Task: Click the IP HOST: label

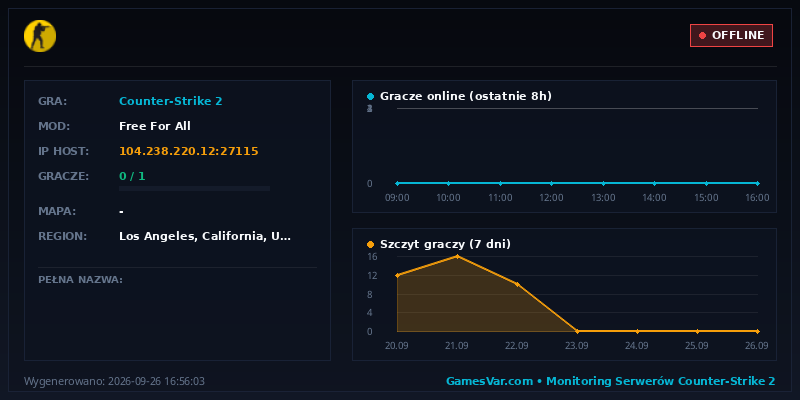Action: pos(63,151)
